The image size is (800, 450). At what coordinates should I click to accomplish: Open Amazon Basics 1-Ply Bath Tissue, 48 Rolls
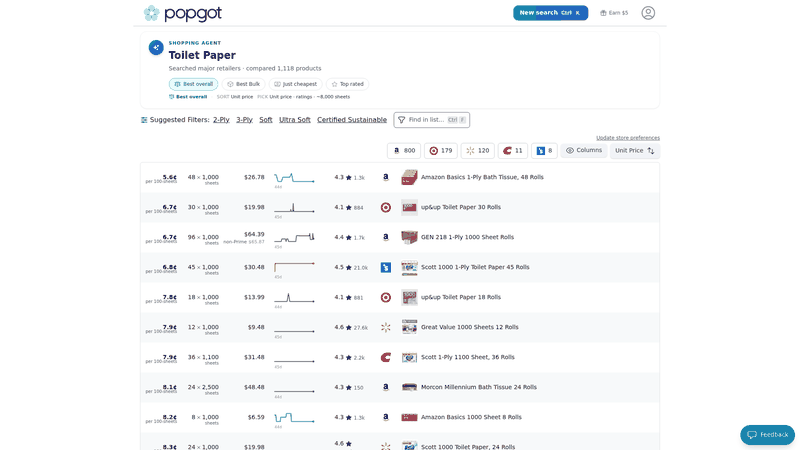click(482, 178)
